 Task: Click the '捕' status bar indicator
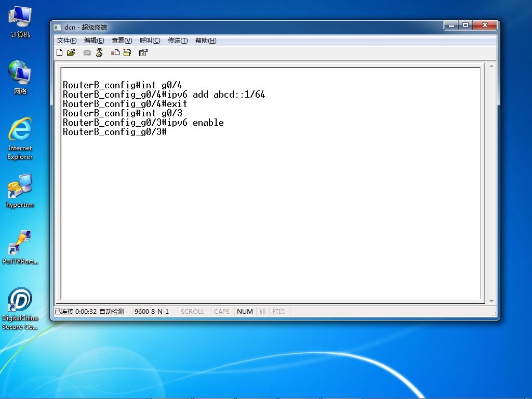262,312
